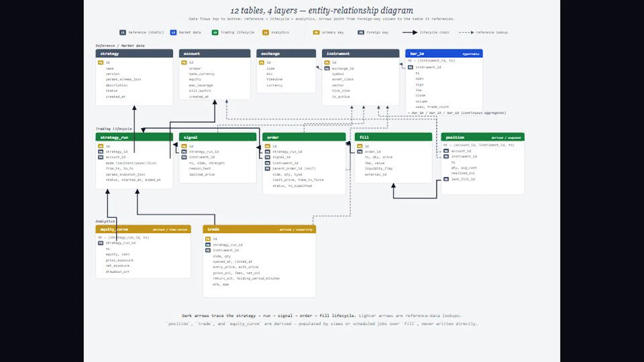
Task: Select the signal table header
Action: point(217,137)
